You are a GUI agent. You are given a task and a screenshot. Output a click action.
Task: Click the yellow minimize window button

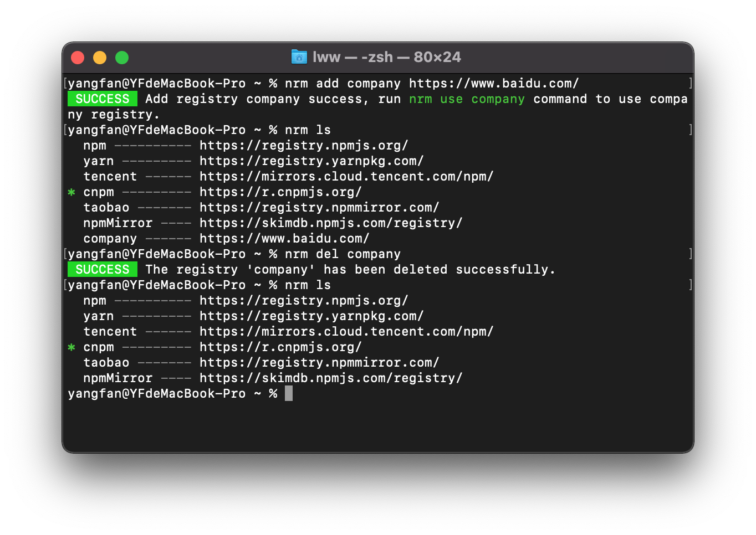(x=100, y=58)
